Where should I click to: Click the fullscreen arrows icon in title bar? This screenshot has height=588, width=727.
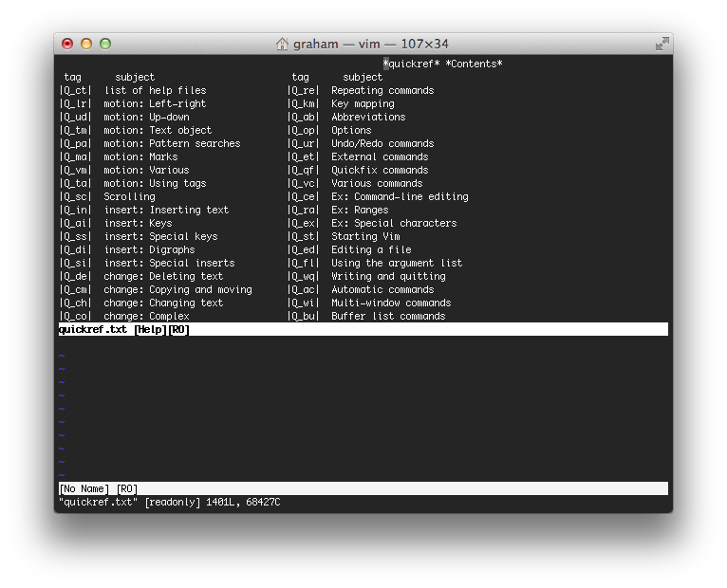(662, 44)
